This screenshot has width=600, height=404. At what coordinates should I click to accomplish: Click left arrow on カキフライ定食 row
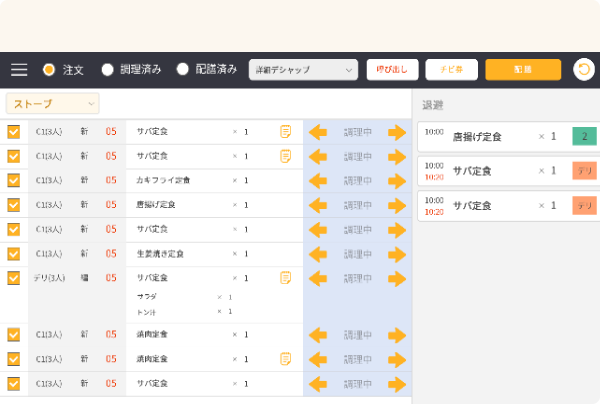click(x=318, y=180)
